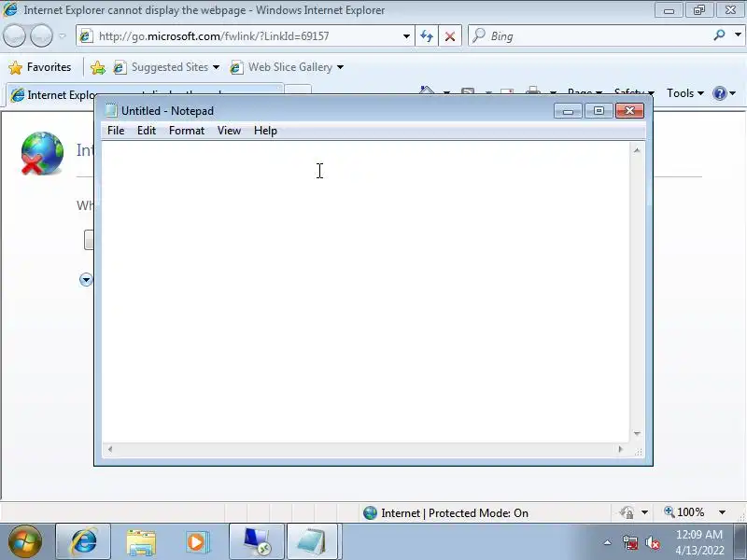The image size is (747, 560).
Task: Click Notepad's horizontal scrollbar left arrow
Action: click(x=110, y=449)
